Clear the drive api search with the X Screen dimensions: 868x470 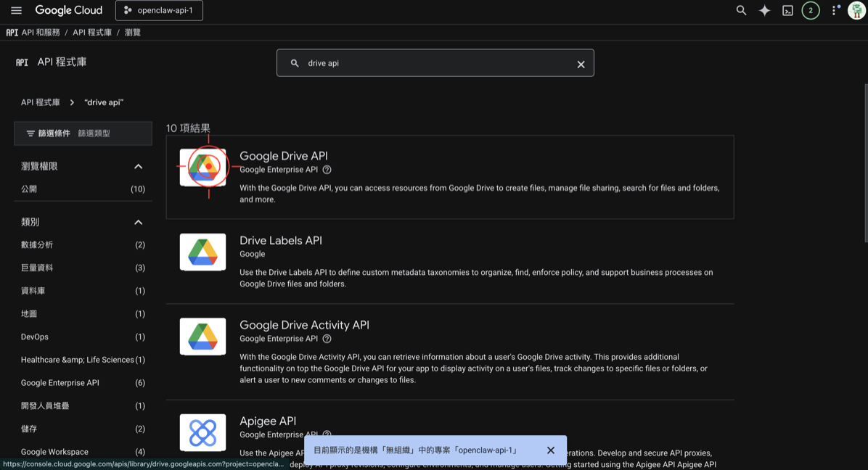pyautogui.click(x=581, y=63)
